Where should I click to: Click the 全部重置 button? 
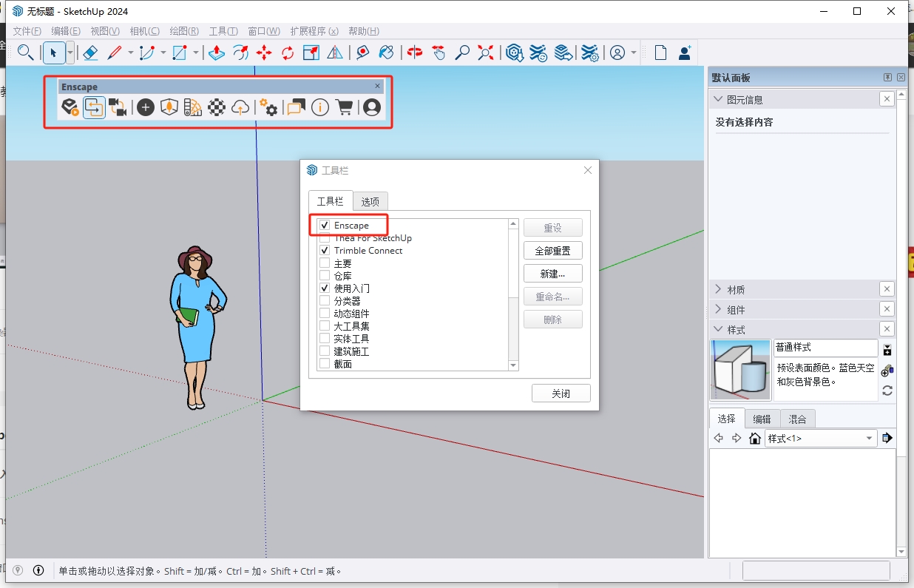(553, 251)
